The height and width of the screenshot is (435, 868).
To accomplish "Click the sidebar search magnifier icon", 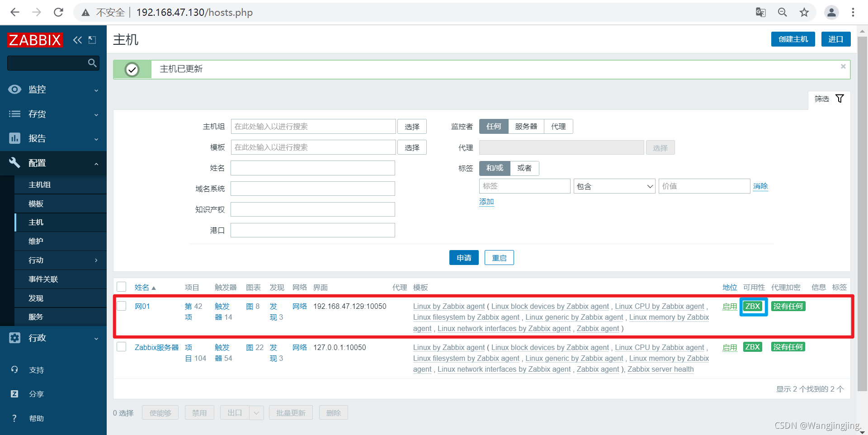I will pyautogui.click(x=92, y=63).
